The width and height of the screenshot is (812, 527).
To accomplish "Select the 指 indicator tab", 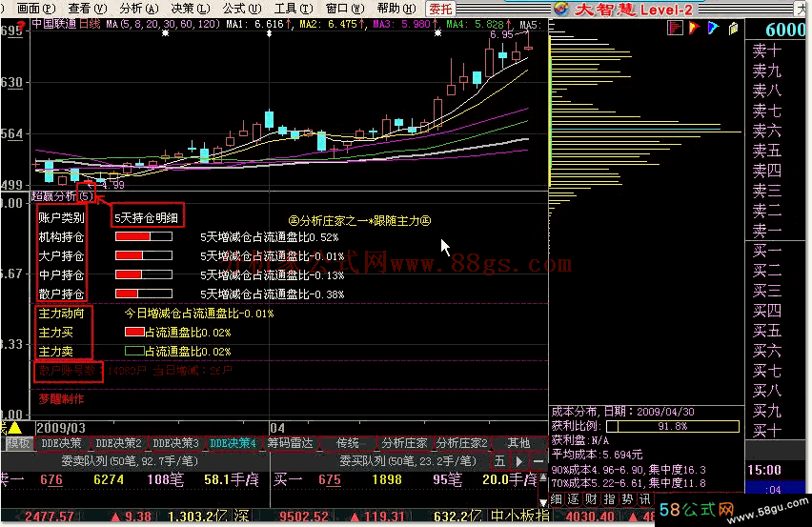I will pyautogui.click(x=610, y=499).
